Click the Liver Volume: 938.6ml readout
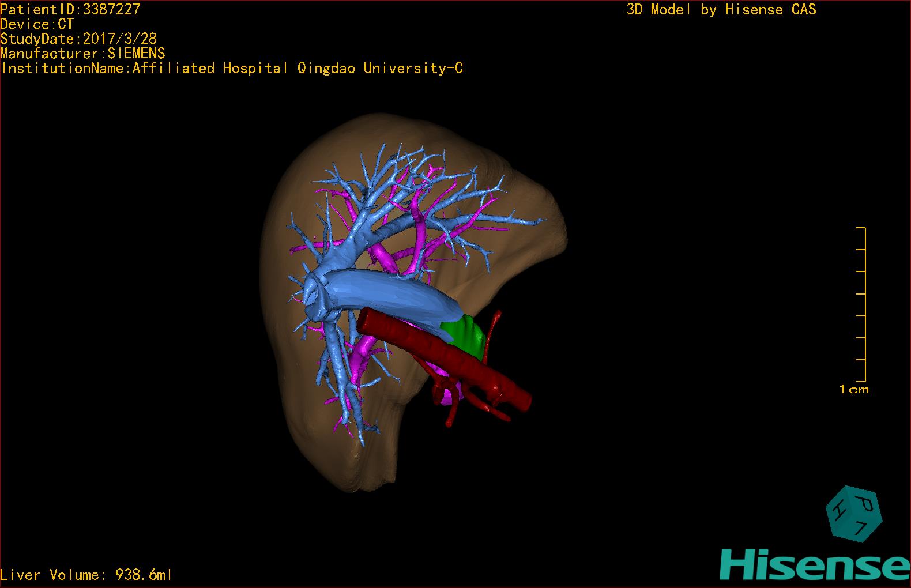 click(86, 575)
